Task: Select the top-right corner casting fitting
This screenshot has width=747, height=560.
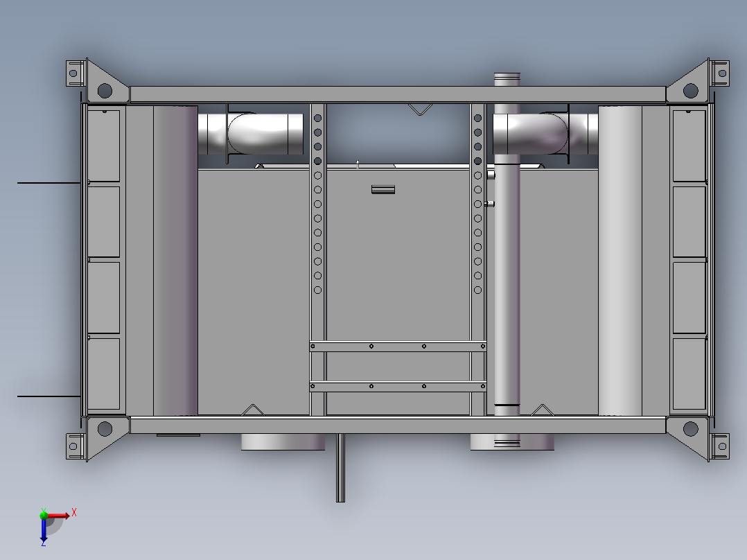Action: (x=689, y=90)
